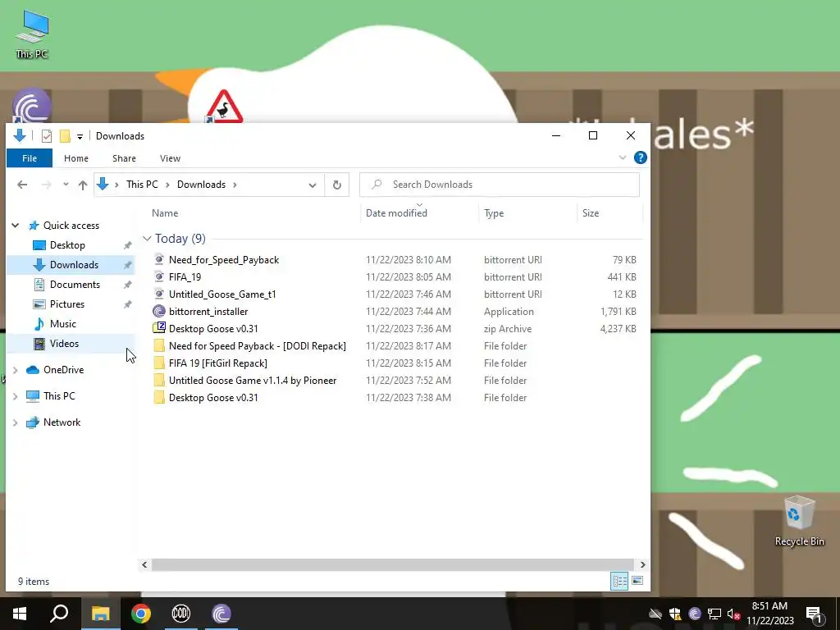Open the Recent locations dropdown arrow
The width and height of the screenshot is (840, 630).
click(66, 185)
